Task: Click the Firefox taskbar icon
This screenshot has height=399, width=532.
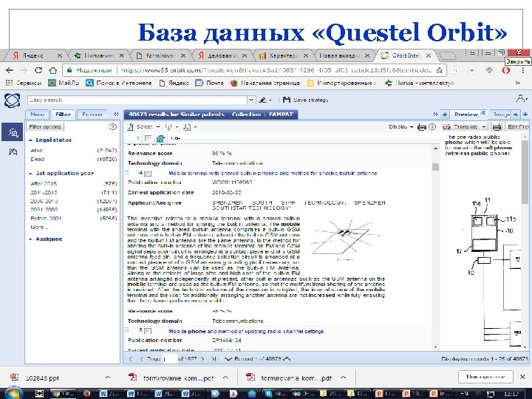Action: tap(87, 394)
